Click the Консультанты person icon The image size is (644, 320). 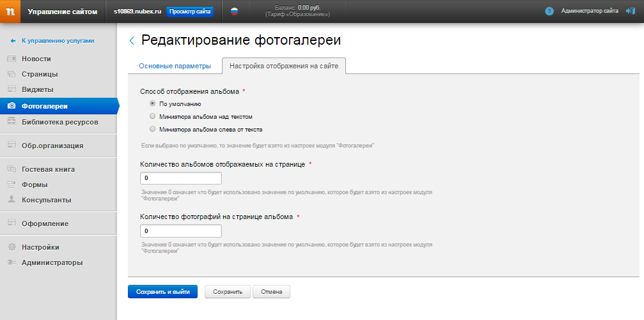click(x=12, y=200)
